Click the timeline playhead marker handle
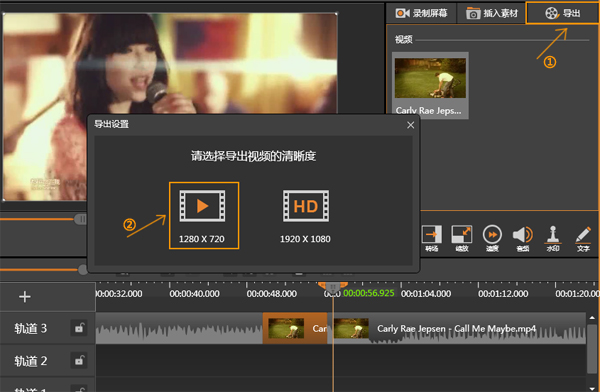Screen dimensions: 600x392 pyautogui.click(x=333, y=286)
